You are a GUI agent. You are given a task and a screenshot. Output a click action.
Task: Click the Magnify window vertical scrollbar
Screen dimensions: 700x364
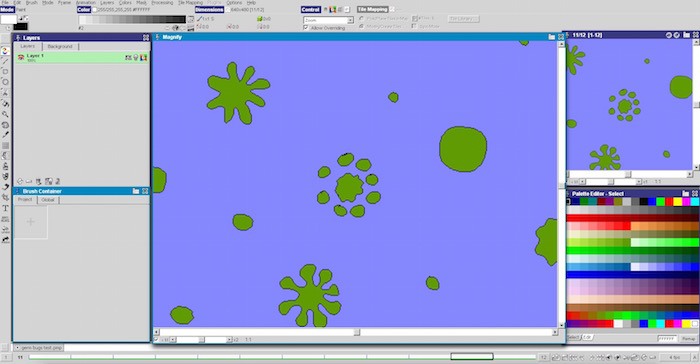click(562, 185)
